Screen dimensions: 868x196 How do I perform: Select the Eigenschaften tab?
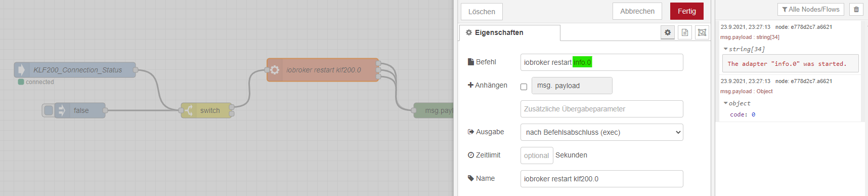(x=510, y=32)
